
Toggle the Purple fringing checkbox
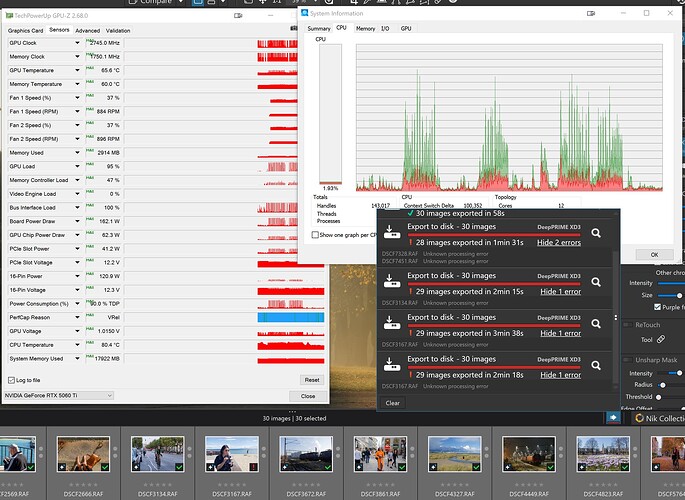tap(657, 307)
